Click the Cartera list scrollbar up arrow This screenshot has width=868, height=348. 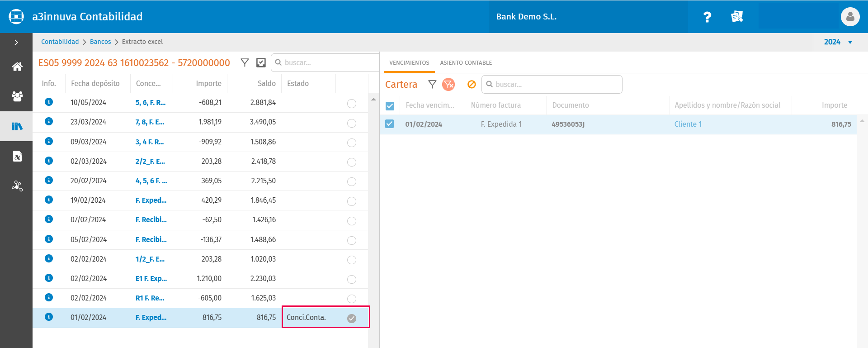862,121
